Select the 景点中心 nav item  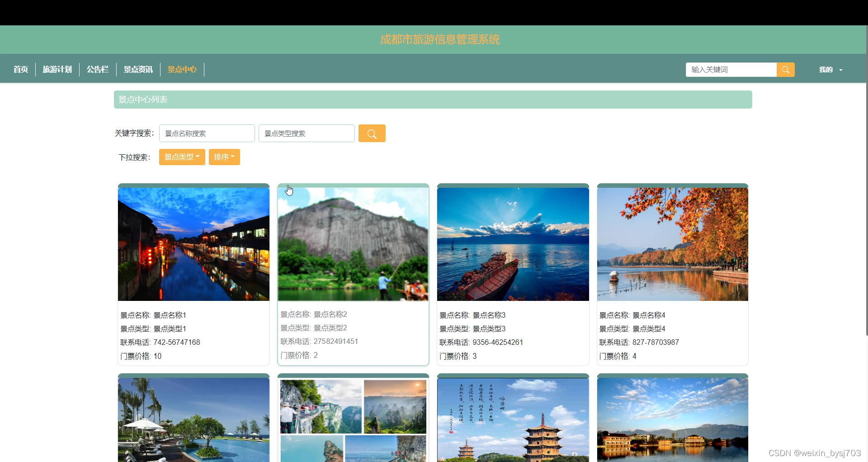coord(182,69)
